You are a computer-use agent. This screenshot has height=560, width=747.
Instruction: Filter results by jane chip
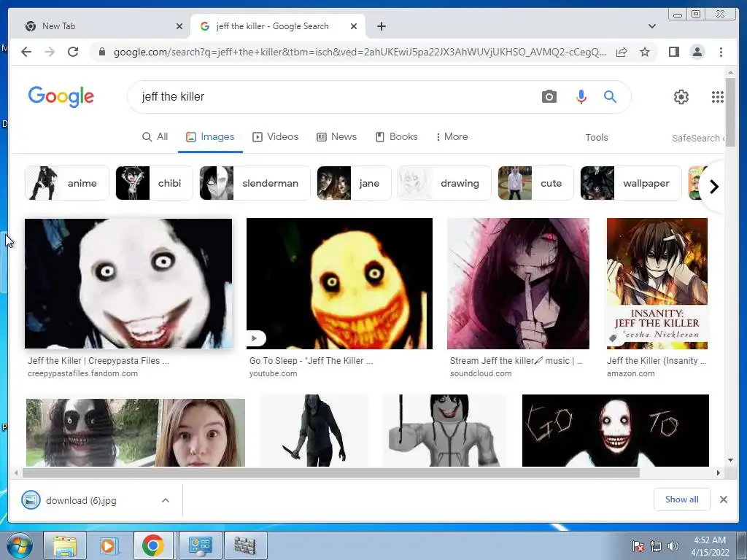[x=354, y=183]
